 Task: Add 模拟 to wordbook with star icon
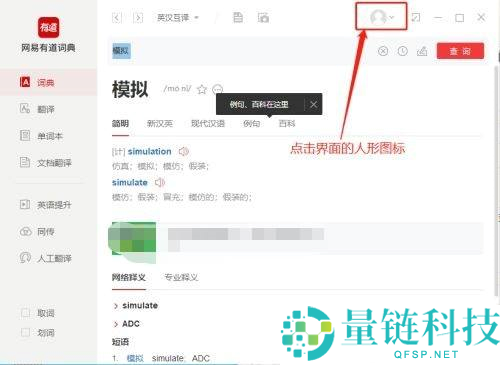(202, 89)
